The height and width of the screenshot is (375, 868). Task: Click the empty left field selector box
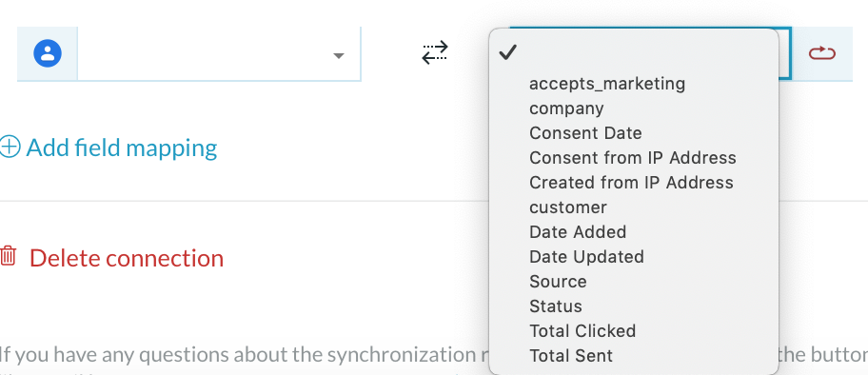(x=219, y=53)
